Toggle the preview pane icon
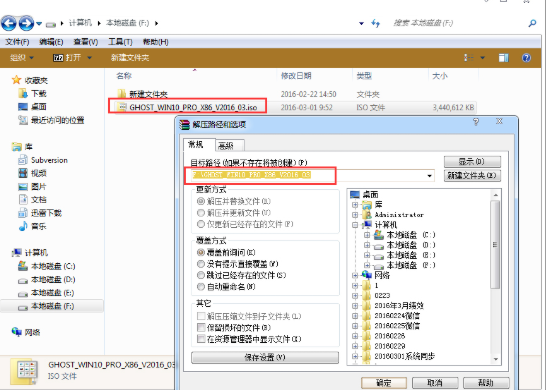 pyautogui.click(x=504, y=57)
